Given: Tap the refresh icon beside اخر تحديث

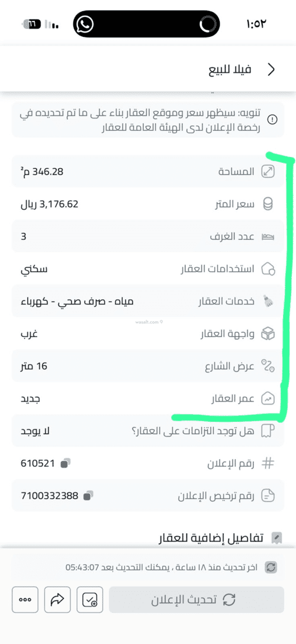Looking at the screenshot, I should click(x=271, y=568).
